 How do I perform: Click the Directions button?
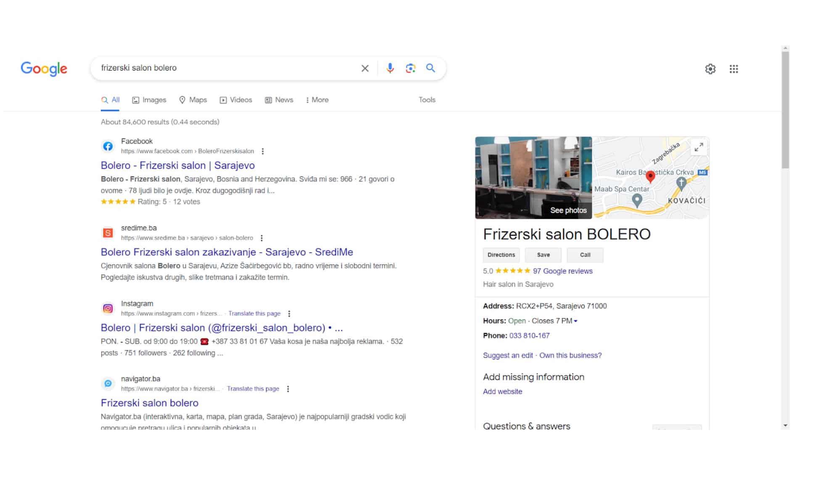coord(501,255)
